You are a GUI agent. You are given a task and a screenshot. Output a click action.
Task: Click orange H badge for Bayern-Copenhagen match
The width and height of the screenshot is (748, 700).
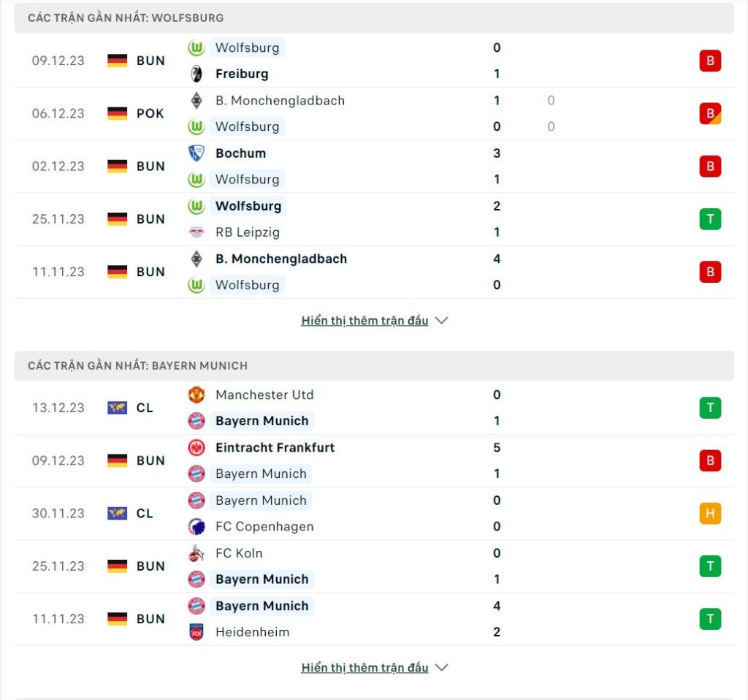(710, 514)
